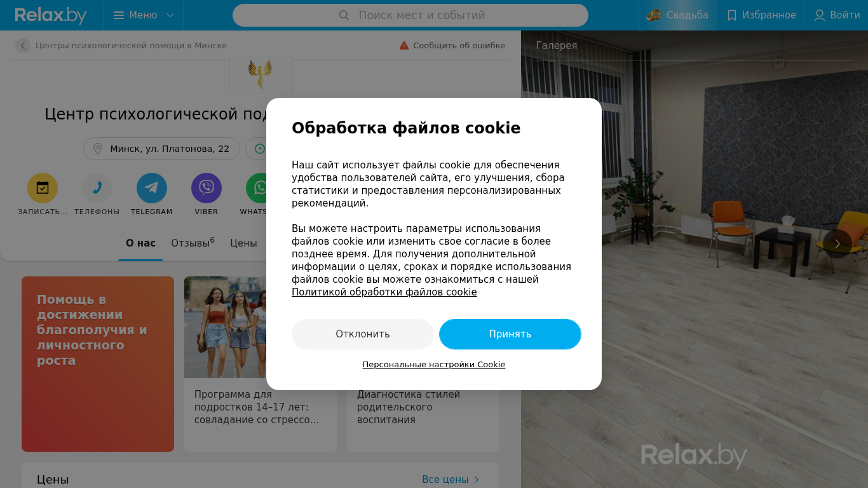
Task: Accept cookies with Принять button
Action: (x=510, y=334)
